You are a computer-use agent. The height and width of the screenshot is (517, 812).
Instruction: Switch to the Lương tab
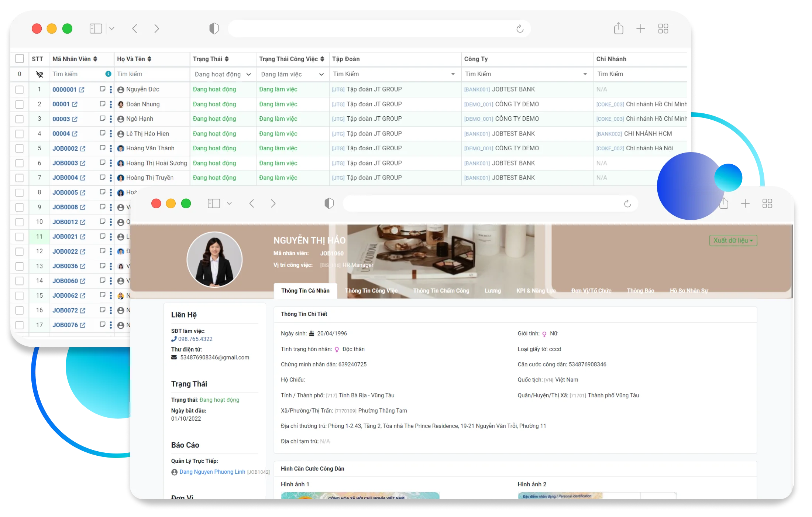click(x=493, y=291)
